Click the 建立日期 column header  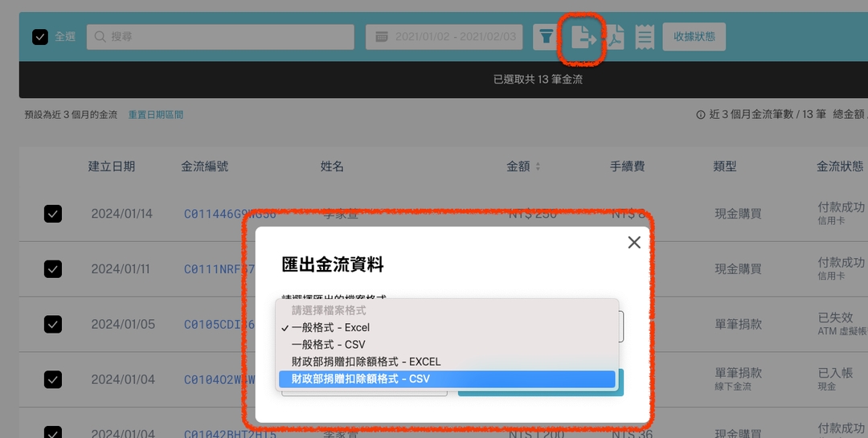click(111, 166)
